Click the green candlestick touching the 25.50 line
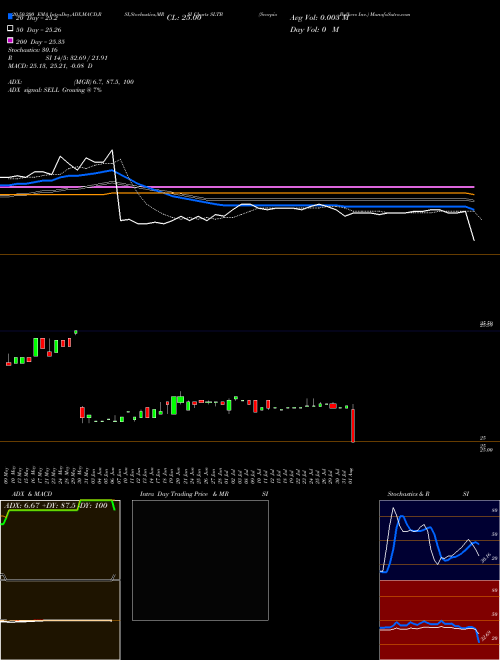 pyautogui.click(x=76, y=332)
